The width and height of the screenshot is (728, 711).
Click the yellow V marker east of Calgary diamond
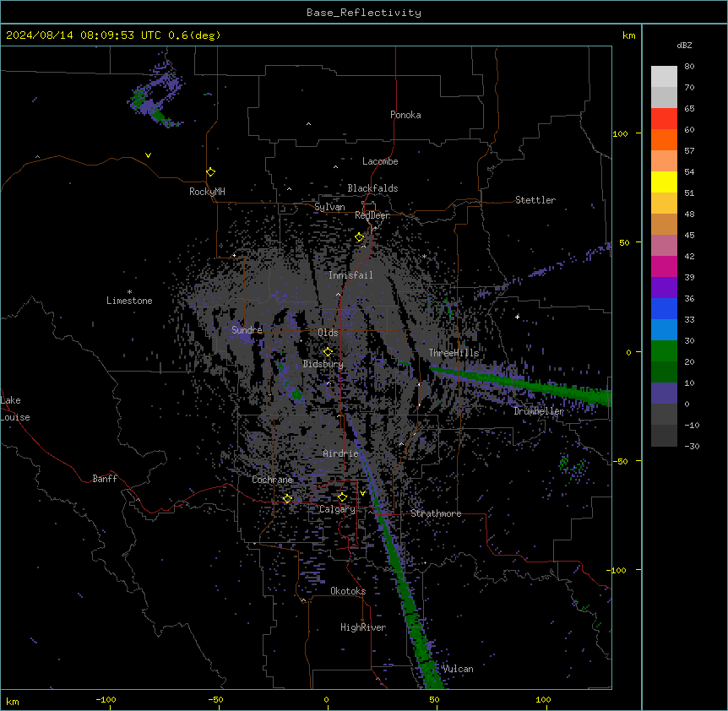coord(362,493)
